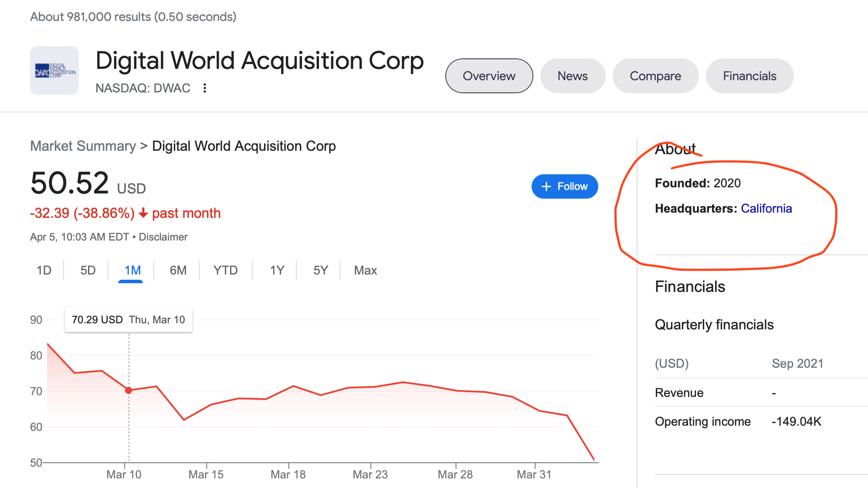Click the -32.39 (-38.86%) past month change
The width and height of the screenshot is (868, 488).
click(125, 213)
